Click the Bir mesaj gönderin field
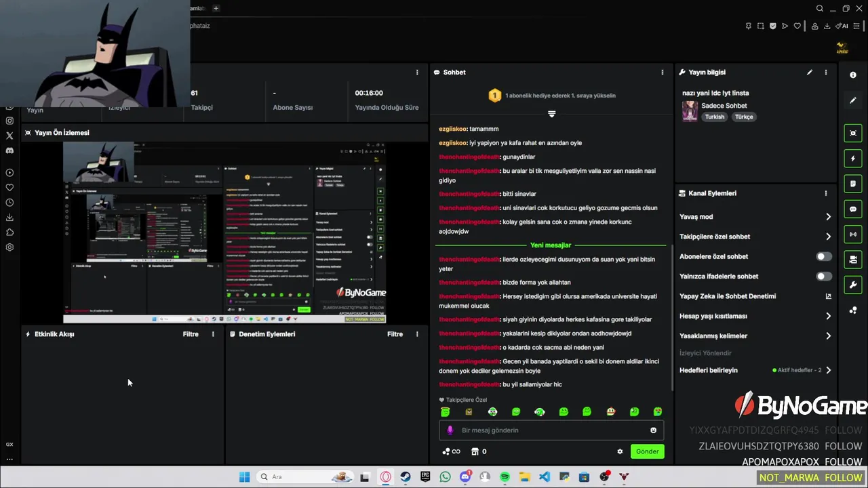The height and width of the screenshot is (488, 868). (552, 430)
